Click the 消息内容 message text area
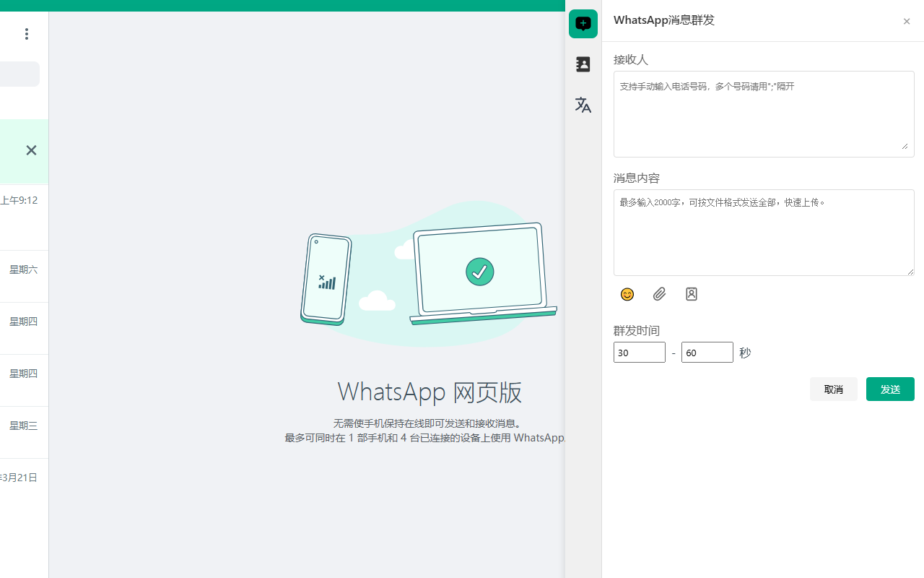Screen dimensions: 924x578 click(x=764, y=233)
